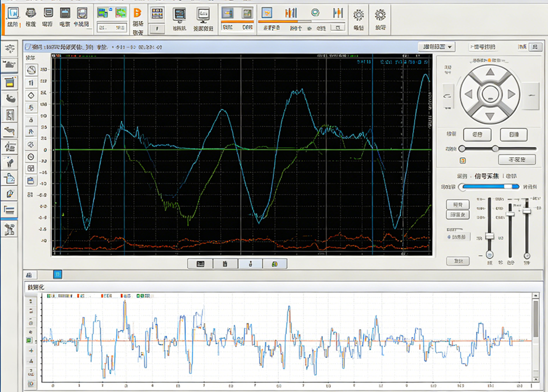Click the first button under the oscilloscope display
The image size is (548, 392).
(x=200, y=264)
